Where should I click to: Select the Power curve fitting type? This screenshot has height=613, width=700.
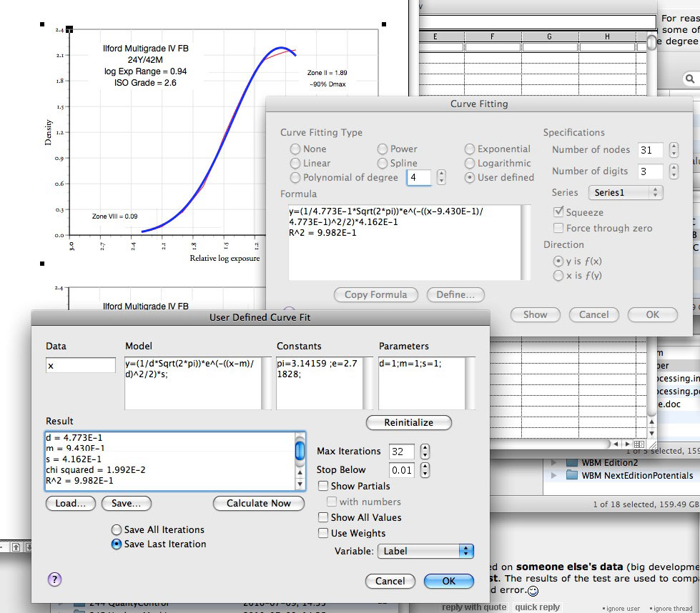coord(382,149)
